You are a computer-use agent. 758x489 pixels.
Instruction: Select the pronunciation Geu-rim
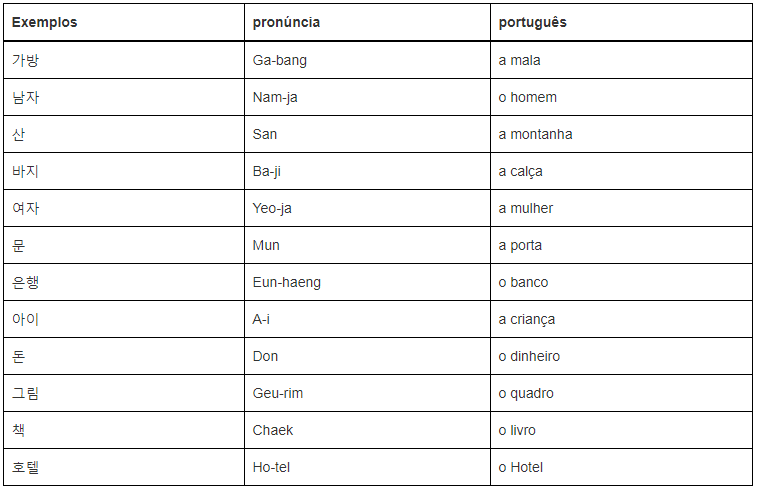tap(278, 393)
